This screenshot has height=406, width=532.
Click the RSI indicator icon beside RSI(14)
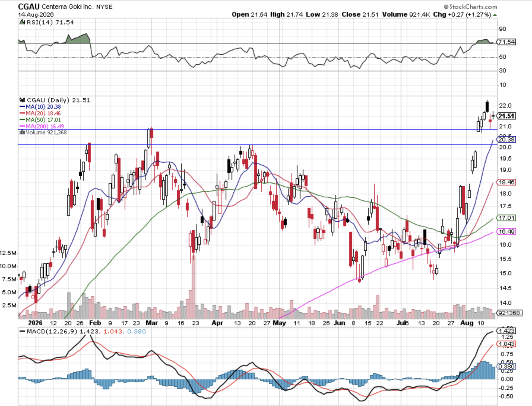tap(22, 22)
